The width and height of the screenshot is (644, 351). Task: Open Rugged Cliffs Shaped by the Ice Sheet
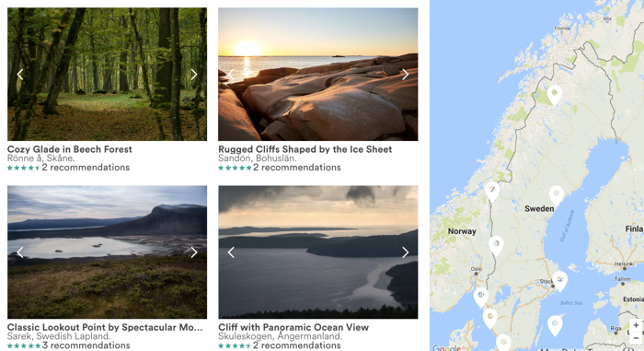[305, 149]
